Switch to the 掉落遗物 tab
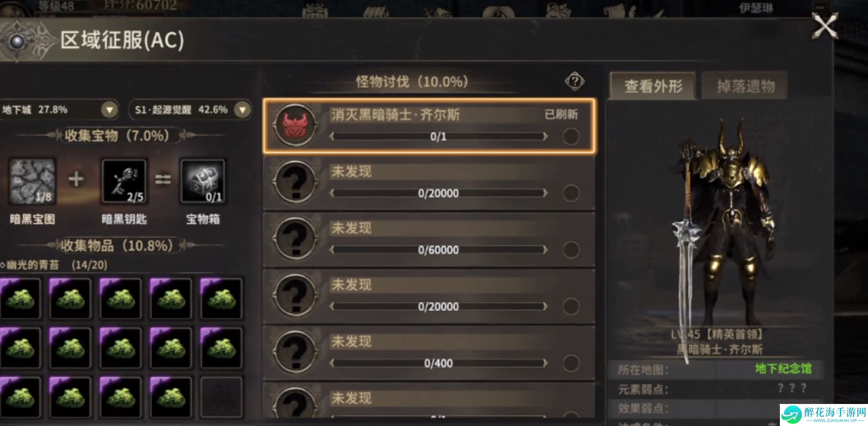Screen dimensions: 868x426 [745, 86]
